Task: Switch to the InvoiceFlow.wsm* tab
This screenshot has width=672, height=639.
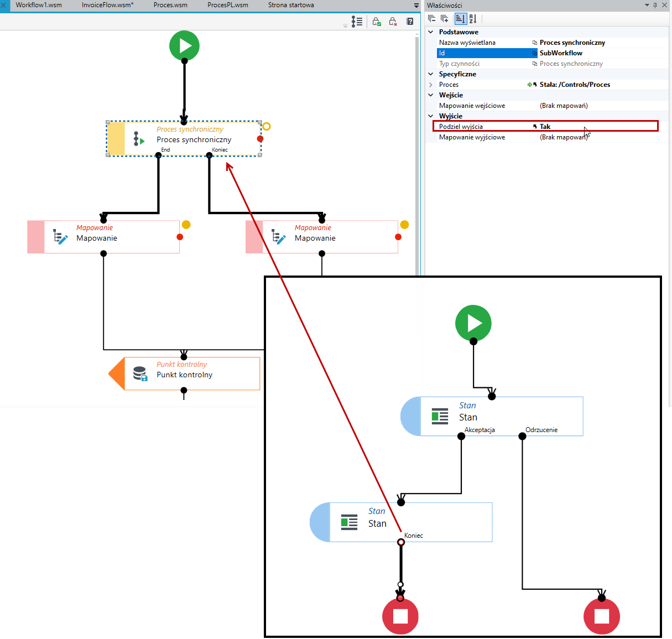Action: coord(108,5)
